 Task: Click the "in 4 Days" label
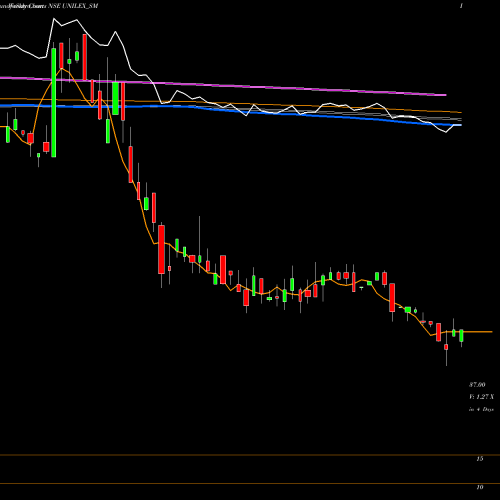coord(481,409)
